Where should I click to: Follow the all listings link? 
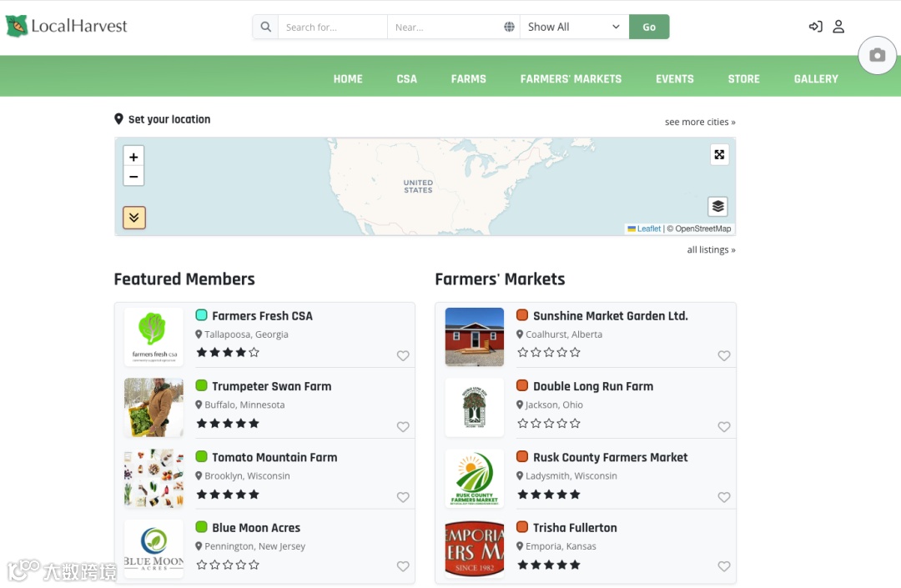tap(711, 249)
